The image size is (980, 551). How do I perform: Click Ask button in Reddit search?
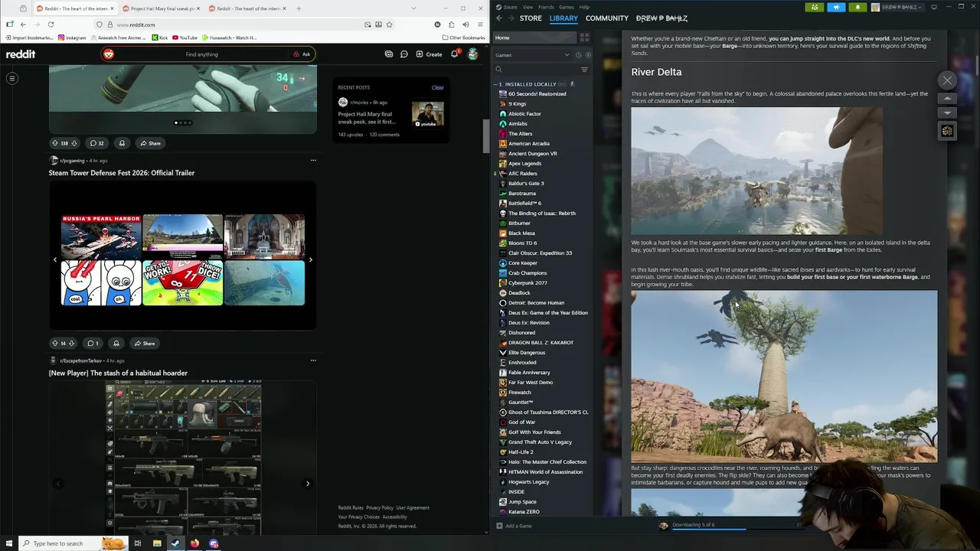pyautogui.click(x=302, y=54)
